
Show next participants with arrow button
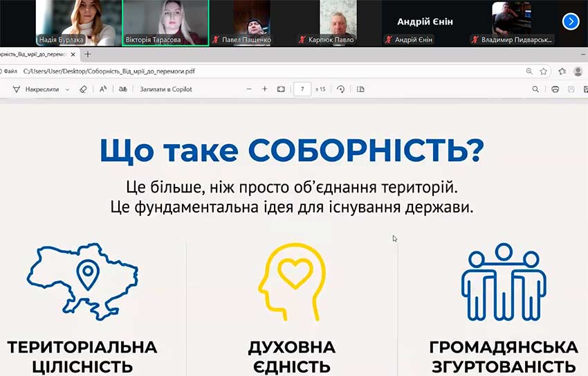coord(571,21)
